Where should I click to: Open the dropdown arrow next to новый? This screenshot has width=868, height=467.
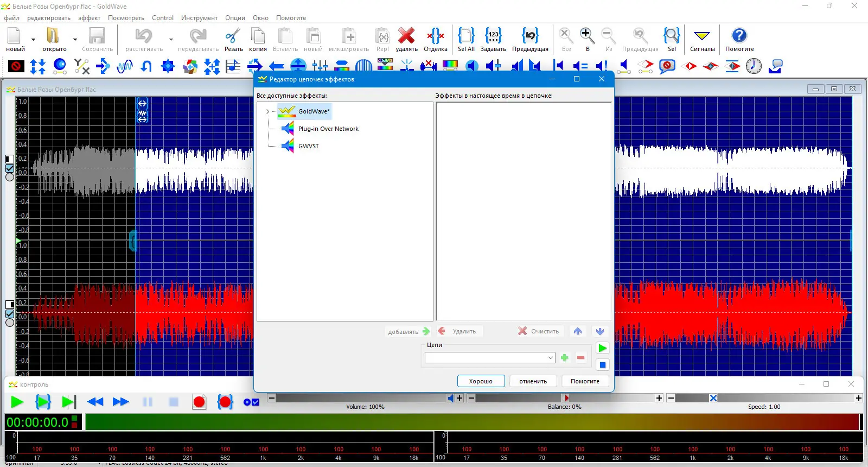[x=33, y=39]
